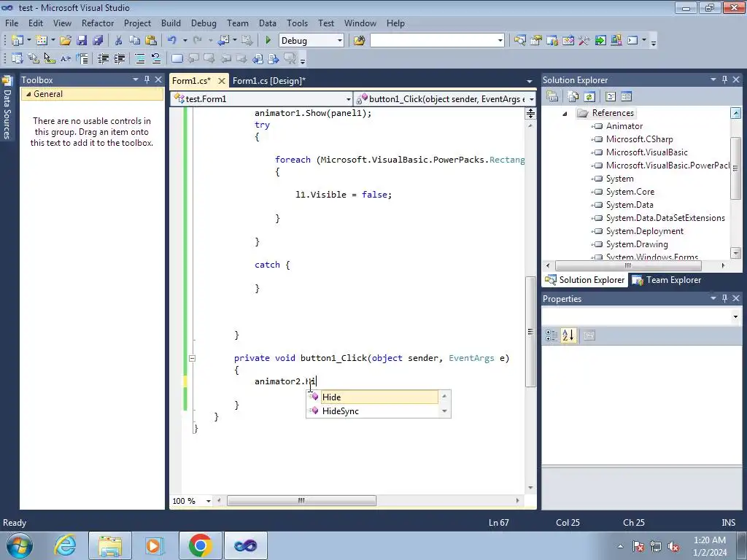Click the Paste clipboard icon

(x=151, y=41)
